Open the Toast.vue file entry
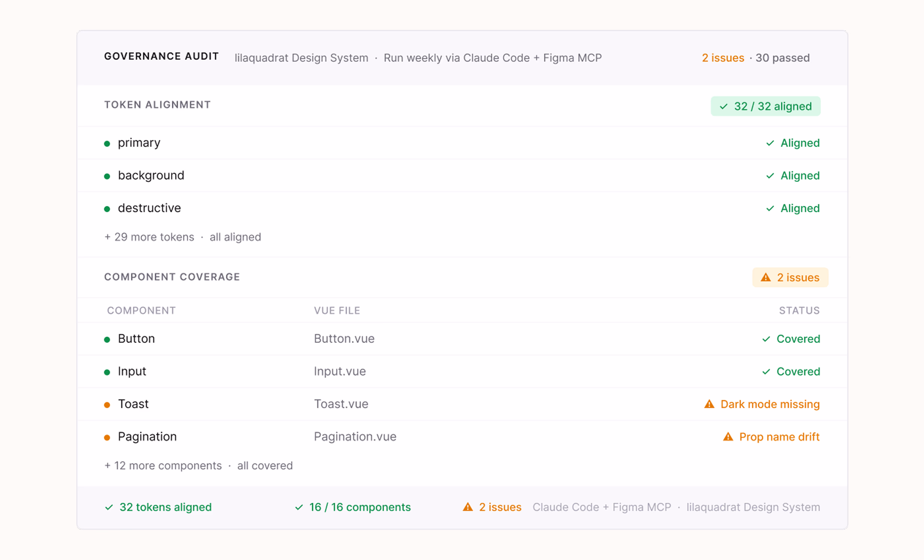This screenshot has width=924, height=560. (341, 404)
